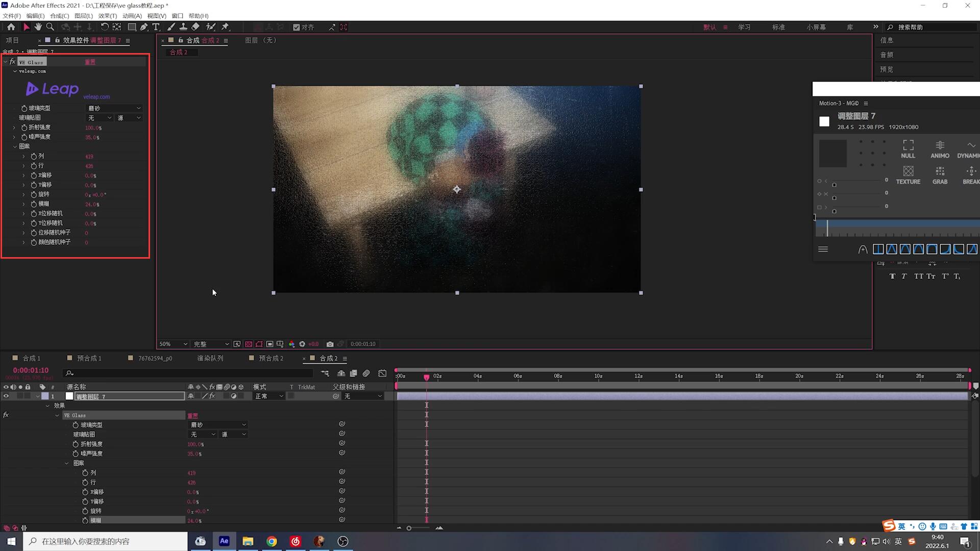Open the 50% magnification dropdown

tap(173, 344)
